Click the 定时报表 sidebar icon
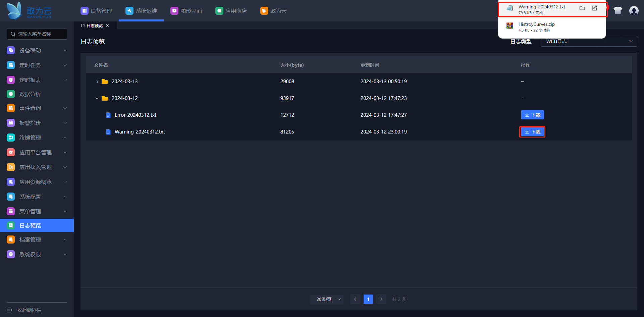The width and height of the screenshot is (644, 317). tap(11, 80)
